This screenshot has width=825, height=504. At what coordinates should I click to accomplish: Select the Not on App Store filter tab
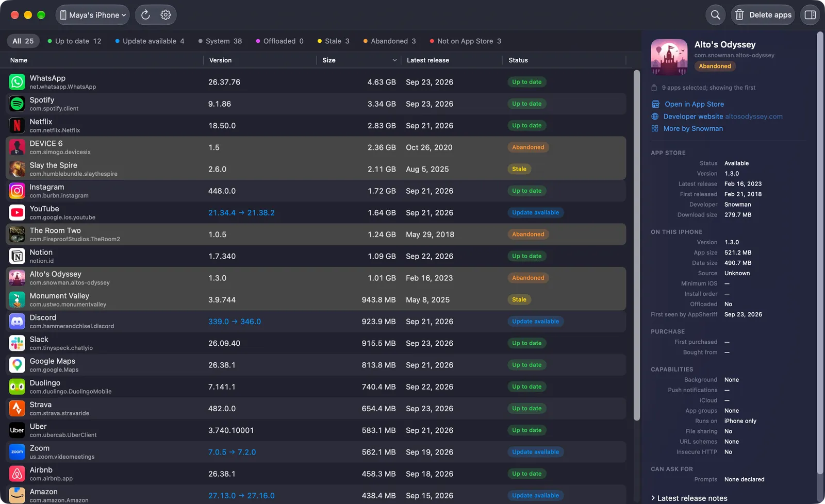pos(465,41)
